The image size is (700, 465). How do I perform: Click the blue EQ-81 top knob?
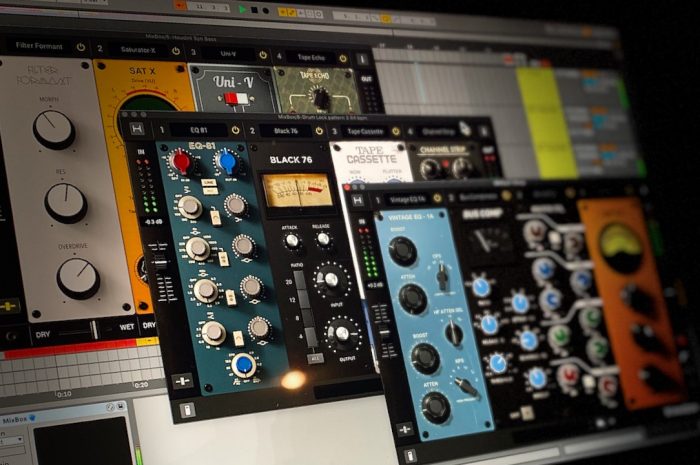point(228,162)
